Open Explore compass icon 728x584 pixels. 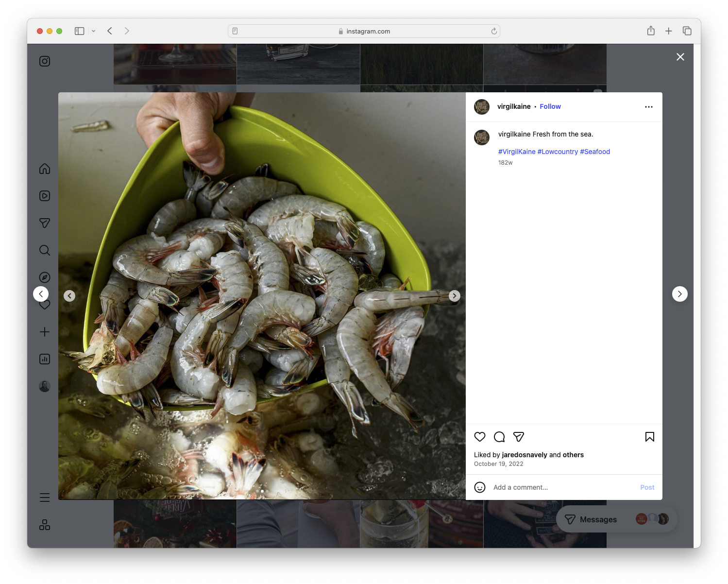(x=45, y=277)
